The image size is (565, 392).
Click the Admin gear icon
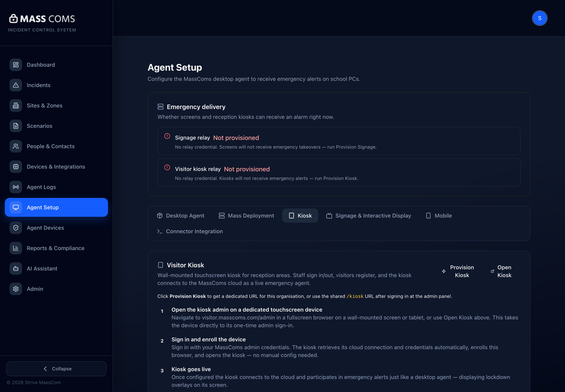point(16,289)
